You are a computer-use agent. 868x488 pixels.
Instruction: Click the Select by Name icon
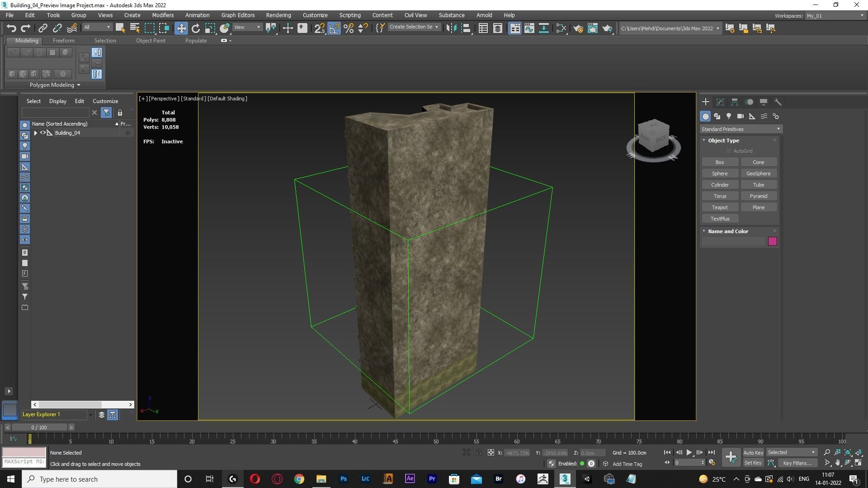tap(134, 28)
